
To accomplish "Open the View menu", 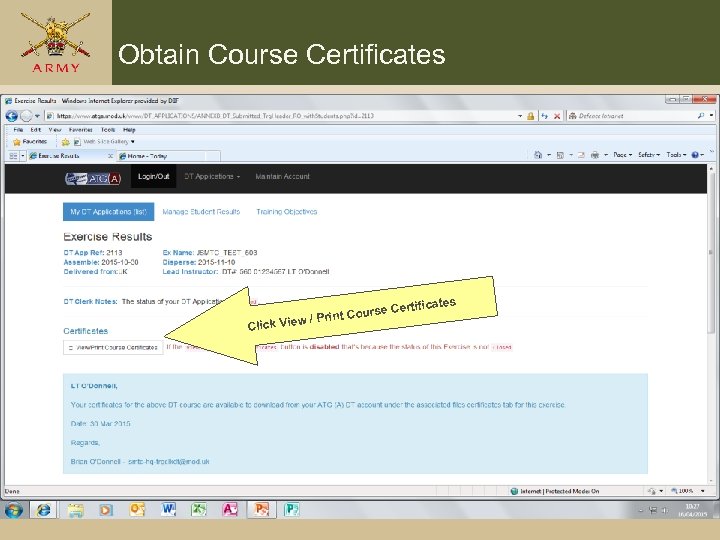I will tap(55, 130).
